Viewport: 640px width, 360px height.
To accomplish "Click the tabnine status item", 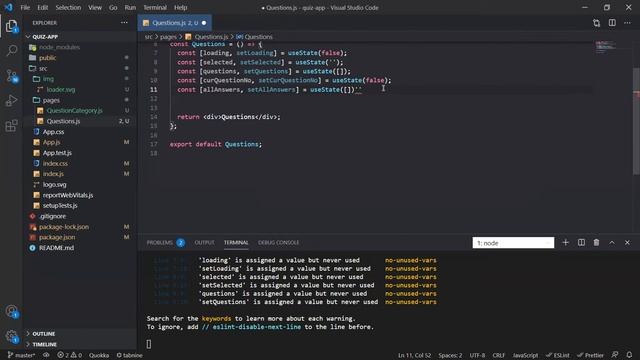I will tap(129, 355).
